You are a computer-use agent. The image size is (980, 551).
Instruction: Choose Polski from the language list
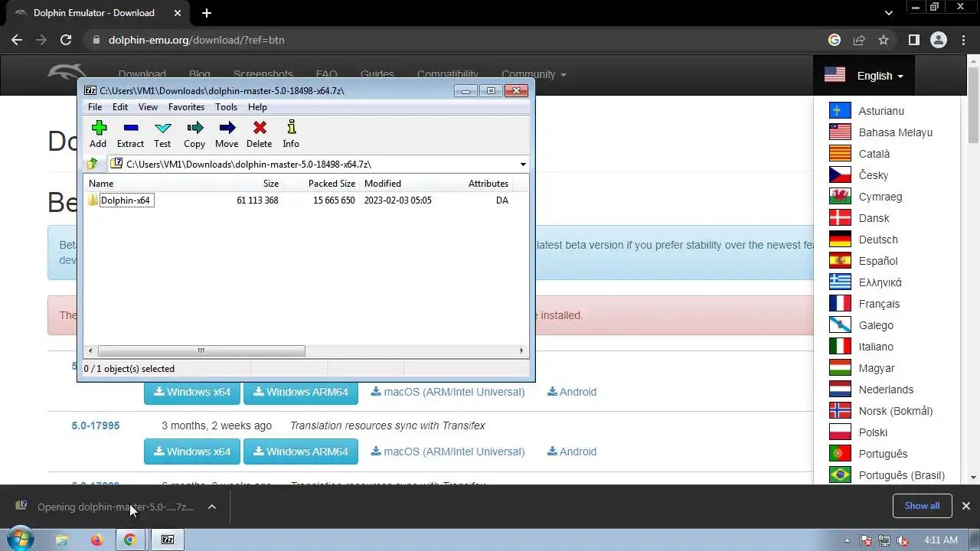pos(873,432)
